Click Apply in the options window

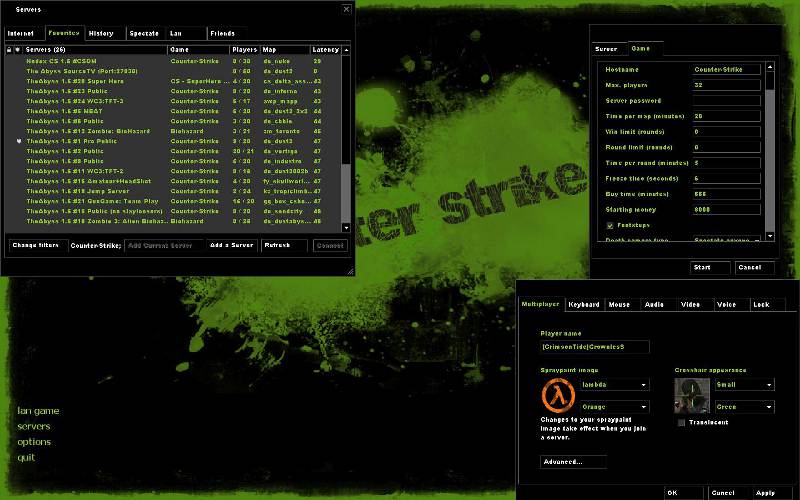[x=773, y=493]
